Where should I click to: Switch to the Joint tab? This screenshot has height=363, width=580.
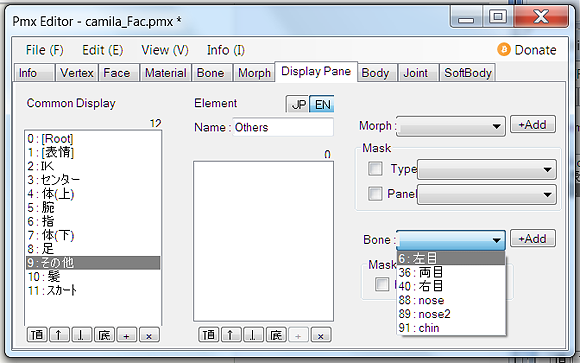[418, 73]
